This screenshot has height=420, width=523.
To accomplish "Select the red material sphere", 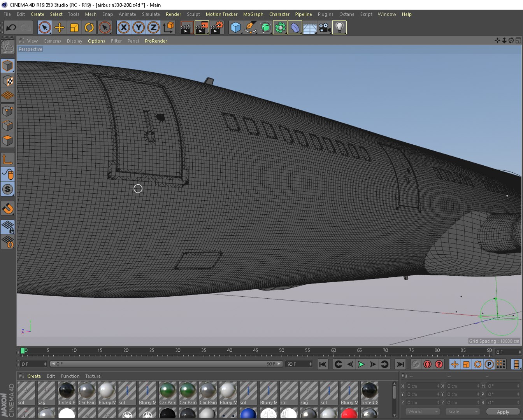I will 349,413.
